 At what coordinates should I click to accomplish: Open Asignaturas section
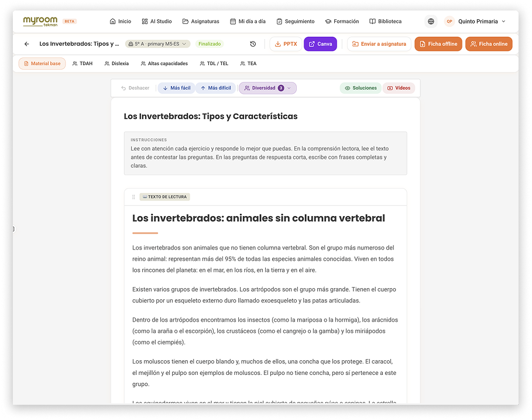[x=201, y=22]
